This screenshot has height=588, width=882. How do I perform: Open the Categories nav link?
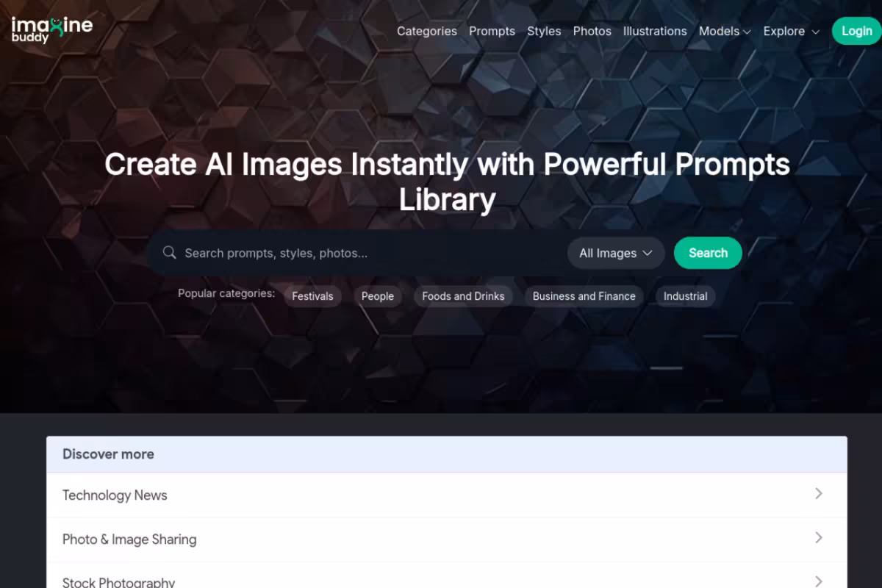pyautogui.click(x=427, y=31)
